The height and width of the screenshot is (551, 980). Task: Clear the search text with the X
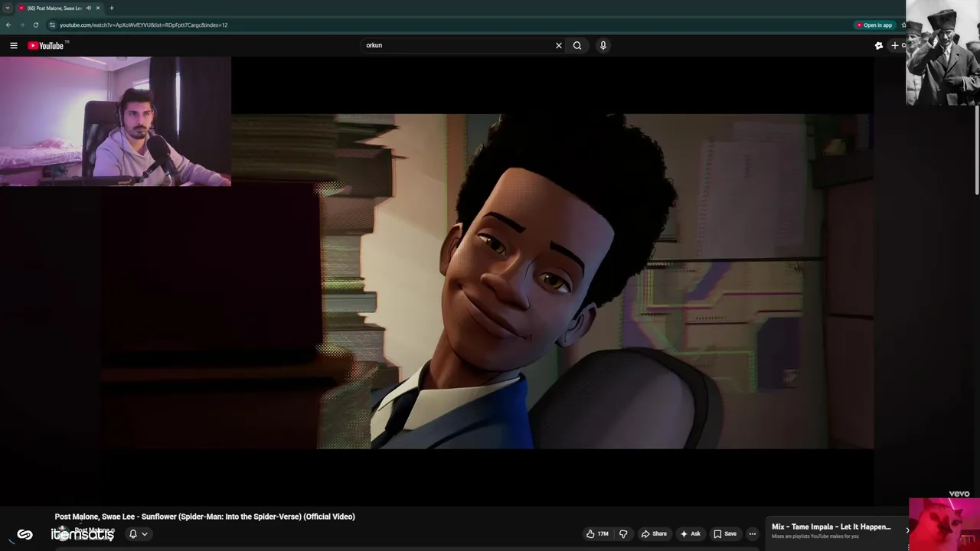[x=559, y=45]
